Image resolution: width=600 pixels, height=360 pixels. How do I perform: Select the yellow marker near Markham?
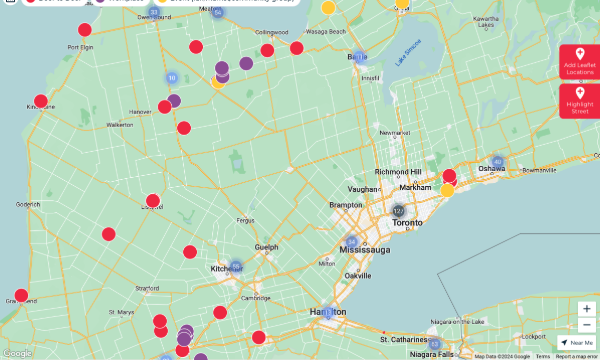(447, 190)
